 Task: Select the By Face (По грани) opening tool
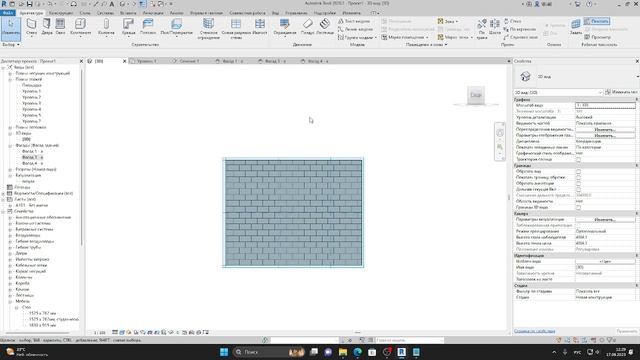(482, 29)
